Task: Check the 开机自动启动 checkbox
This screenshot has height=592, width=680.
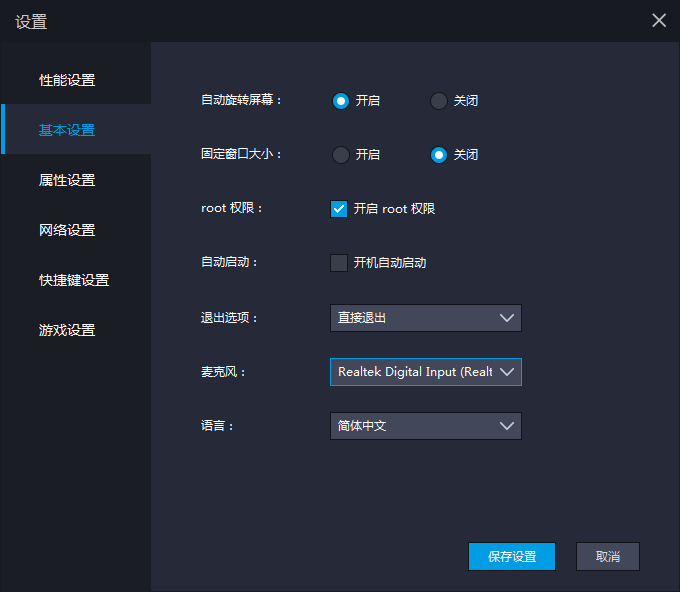Action: click(x=339, y=263)
